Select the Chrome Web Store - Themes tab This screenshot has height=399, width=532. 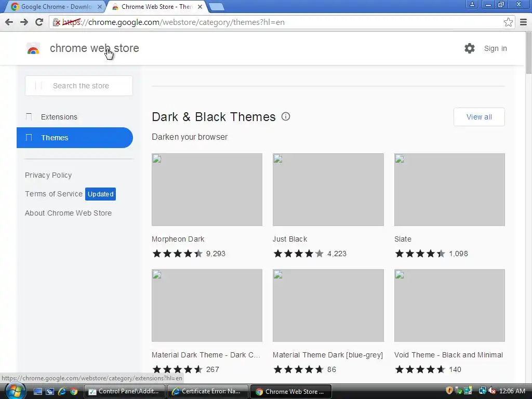(x=156, y=6)
